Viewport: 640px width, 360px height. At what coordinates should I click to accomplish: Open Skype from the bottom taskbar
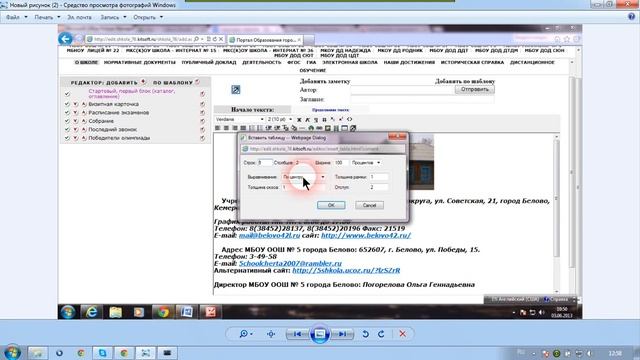(102, 353)
